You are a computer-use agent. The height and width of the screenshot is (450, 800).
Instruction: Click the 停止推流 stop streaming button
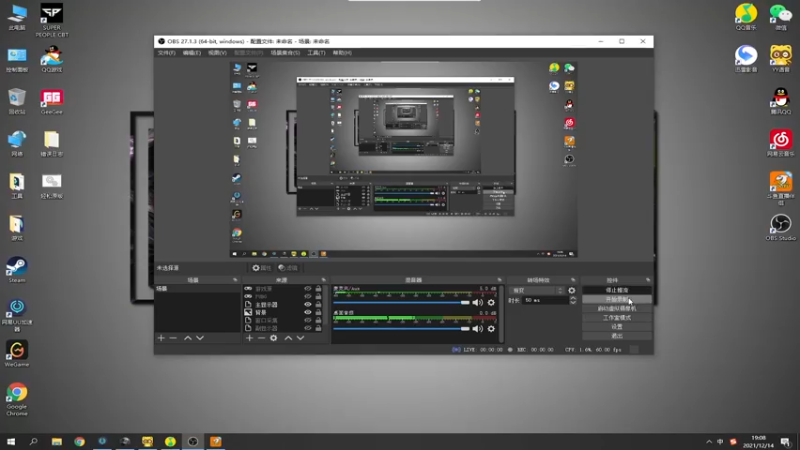[617, 290]
